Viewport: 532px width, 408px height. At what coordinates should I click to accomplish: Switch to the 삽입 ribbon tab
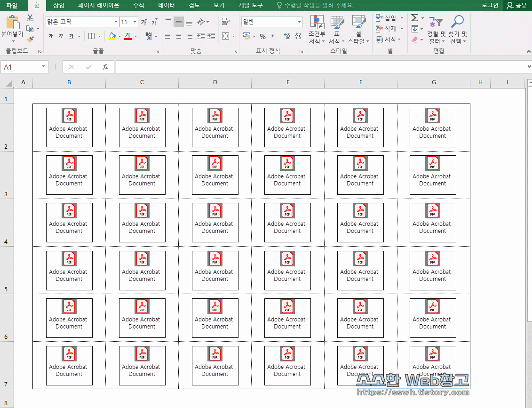point(59,6)
